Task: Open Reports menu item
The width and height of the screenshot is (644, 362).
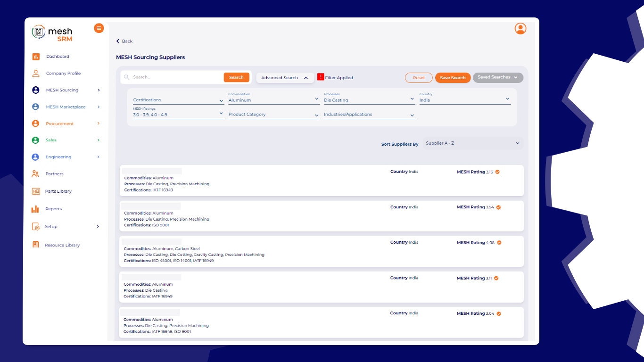Action: [54, 209]
